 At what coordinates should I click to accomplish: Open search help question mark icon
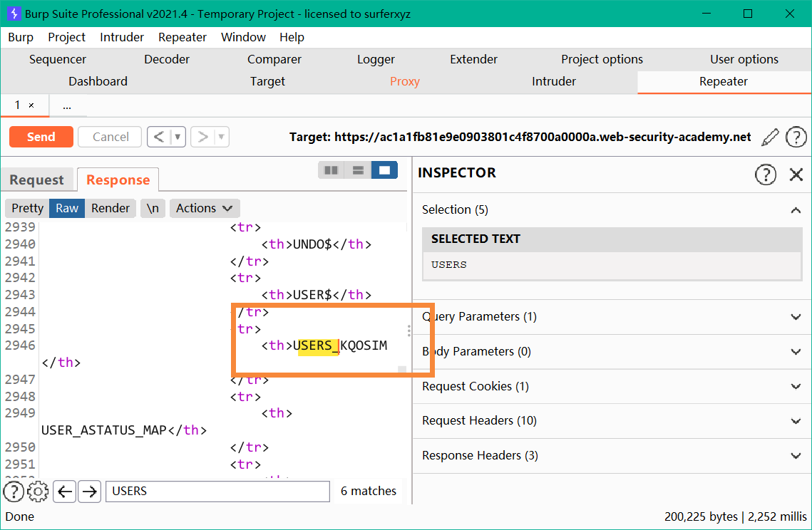(x=14, y=492)
